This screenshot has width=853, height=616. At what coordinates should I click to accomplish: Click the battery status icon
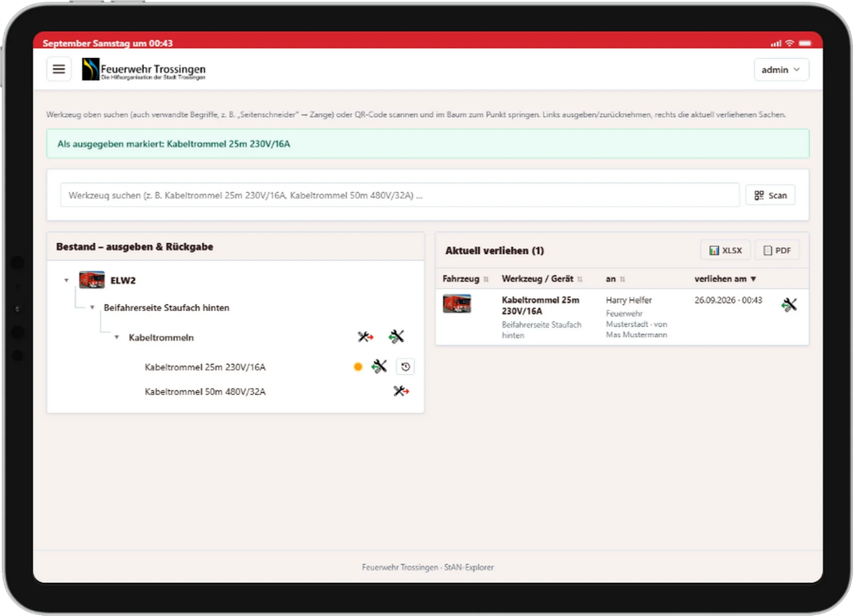coord(805,43)
